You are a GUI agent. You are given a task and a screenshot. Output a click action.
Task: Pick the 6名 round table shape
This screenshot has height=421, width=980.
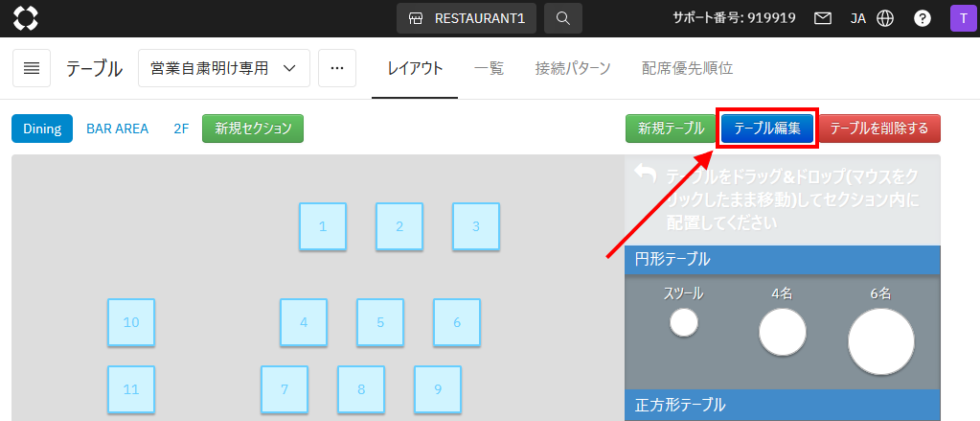point(881,341)
